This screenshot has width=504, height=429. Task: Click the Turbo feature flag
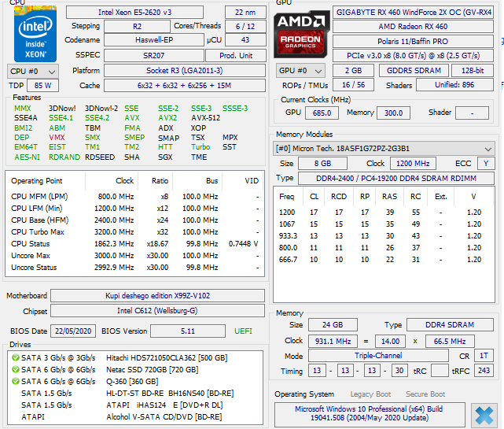coord(200,147)
